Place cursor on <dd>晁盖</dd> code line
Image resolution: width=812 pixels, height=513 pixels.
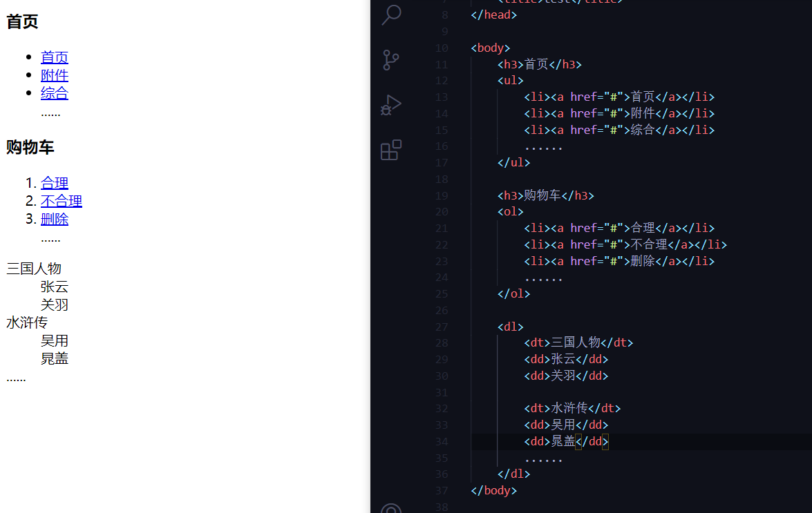point(566,441)
